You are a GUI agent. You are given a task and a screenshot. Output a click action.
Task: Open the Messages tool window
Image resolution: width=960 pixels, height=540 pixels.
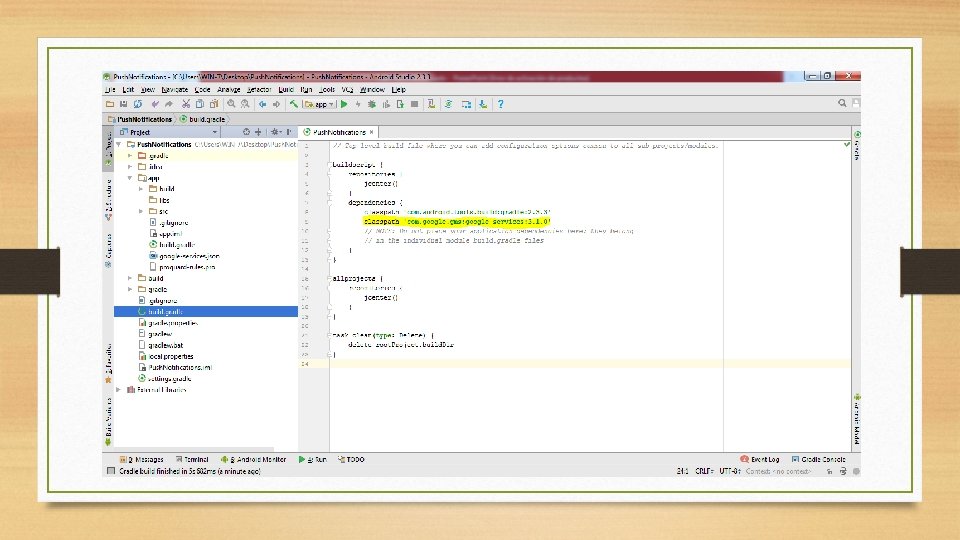tap(141, 459)
